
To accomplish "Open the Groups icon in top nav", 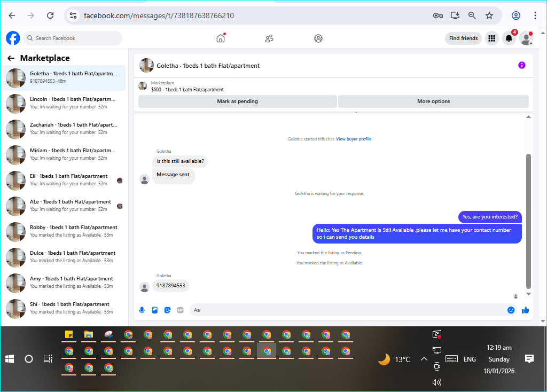I will point(318,38).
